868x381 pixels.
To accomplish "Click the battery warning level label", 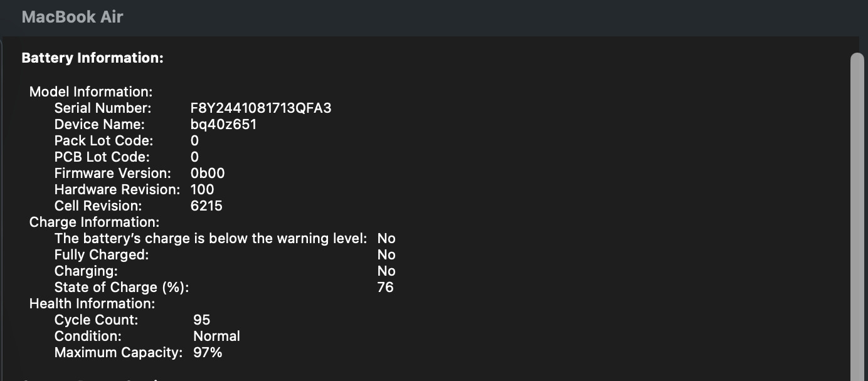I will tap(211, 239).
